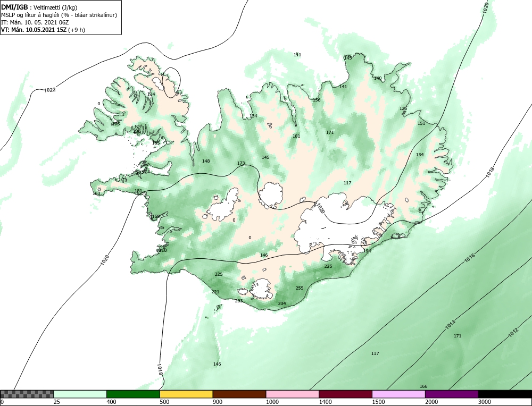Viewport: 532px width, 406px height.
Task: Click the light green 25–400 legend swatch
Action: tap(80, 394)
